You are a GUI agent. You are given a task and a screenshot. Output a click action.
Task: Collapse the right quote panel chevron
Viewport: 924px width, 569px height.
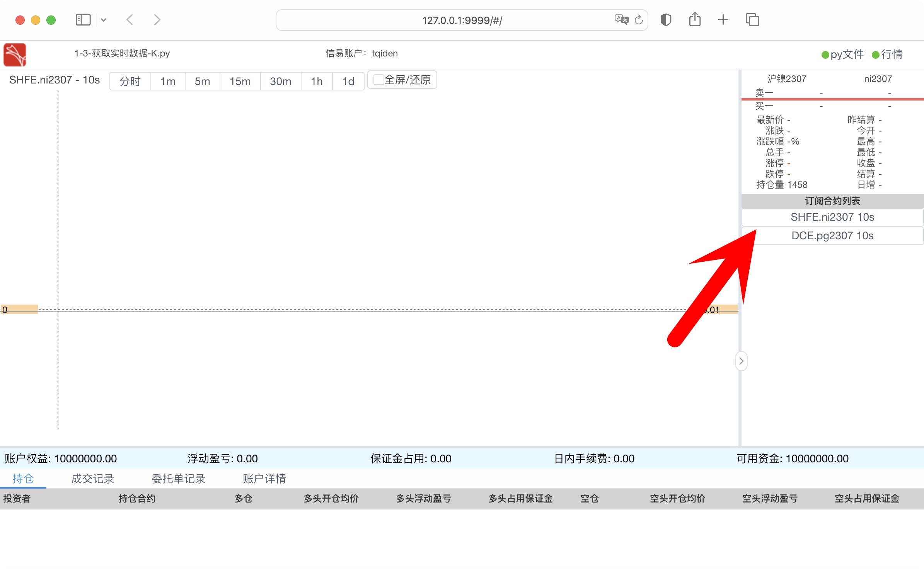[741, 361]
